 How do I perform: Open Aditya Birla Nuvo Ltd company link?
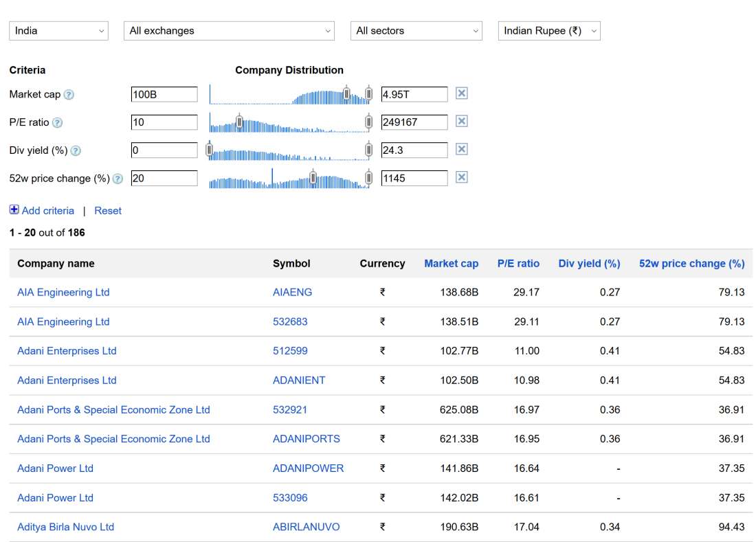(x=65, y=527)
